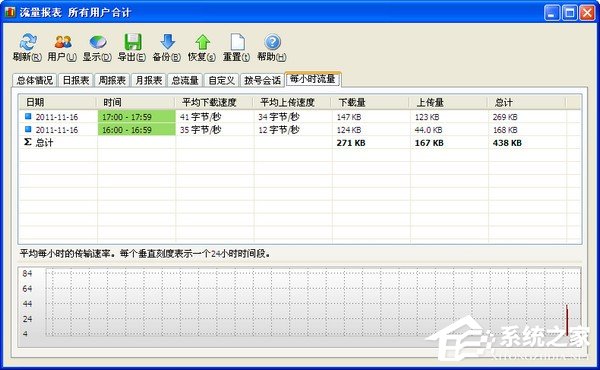Click the 147 KB download cell
This screenshot has width=600, height=370.
[x=371, y=117]
